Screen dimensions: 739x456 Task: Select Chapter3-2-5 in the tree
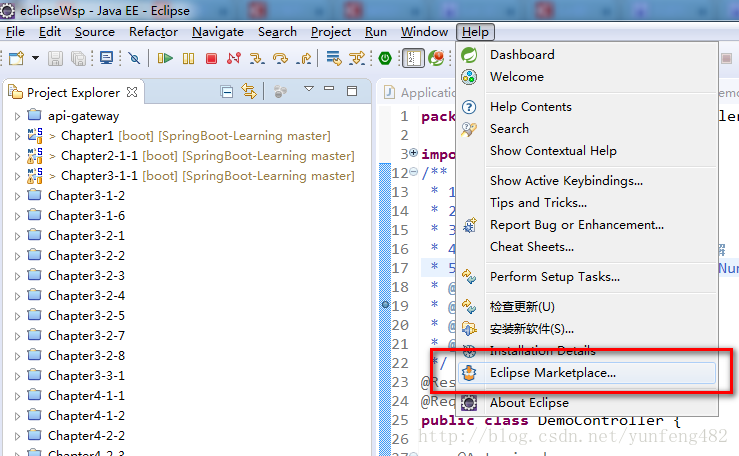point(86,315)
